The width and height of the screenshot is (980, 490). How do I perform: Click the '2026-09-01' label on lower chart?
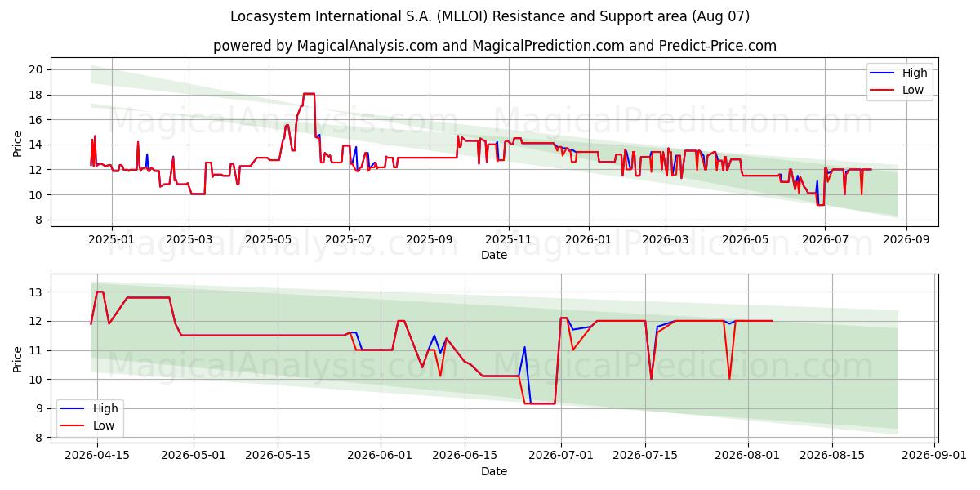tap(935, 457)
